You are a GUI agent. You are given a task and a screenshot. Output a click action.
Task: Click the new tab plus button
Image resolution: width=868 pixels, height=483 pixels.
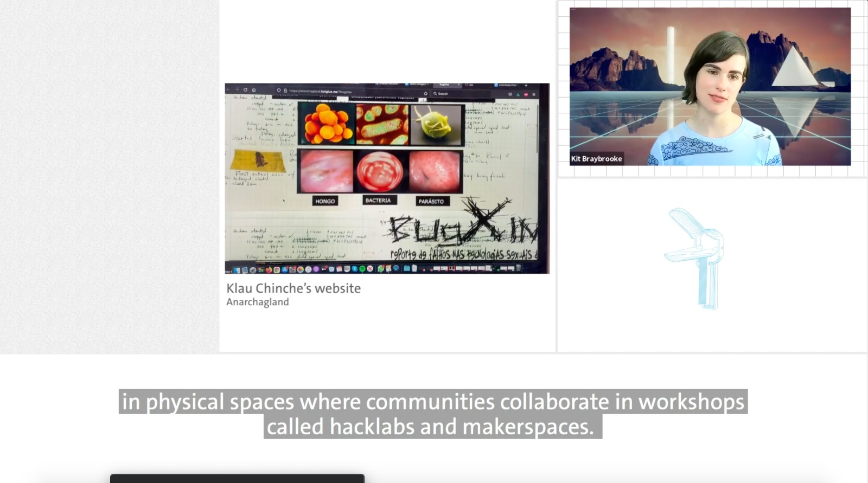[526, 85]
